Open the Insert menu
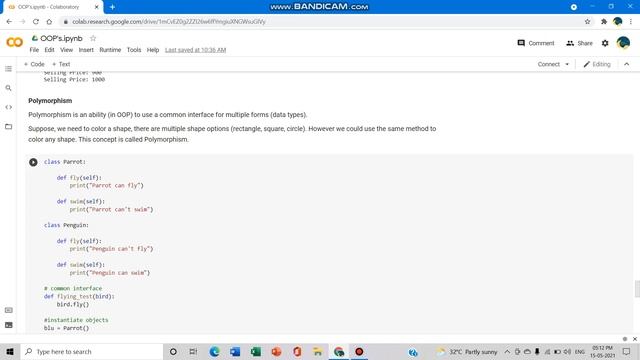The image size is (640, 360). [86, 50]
